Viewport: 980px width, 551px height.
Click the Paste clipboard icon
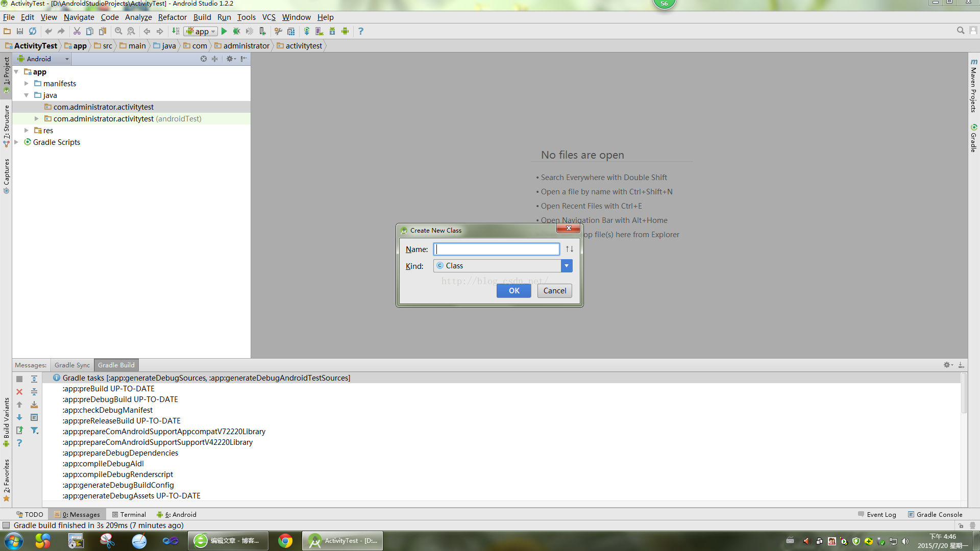coord(103,31)
